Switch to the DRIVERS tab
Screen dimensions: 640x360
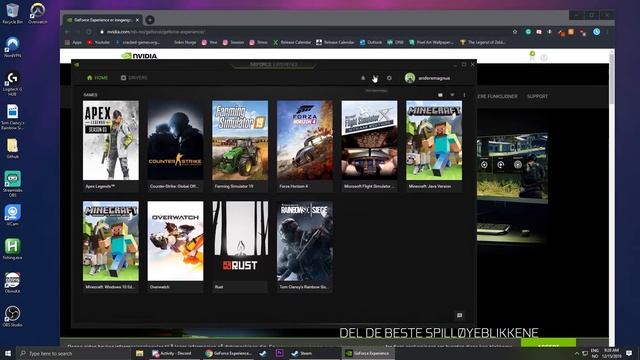point(134,78)
